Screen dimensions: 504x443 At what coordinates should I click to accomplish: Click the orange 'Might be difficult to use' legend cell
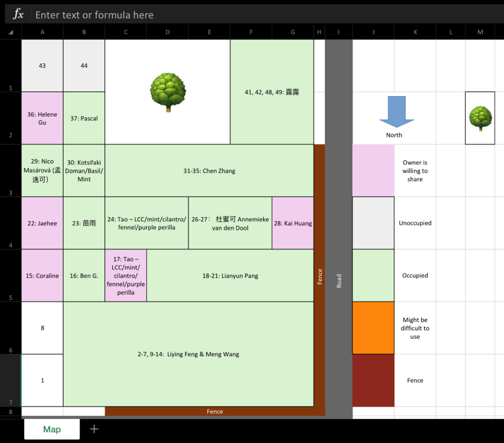pos(373,328)
